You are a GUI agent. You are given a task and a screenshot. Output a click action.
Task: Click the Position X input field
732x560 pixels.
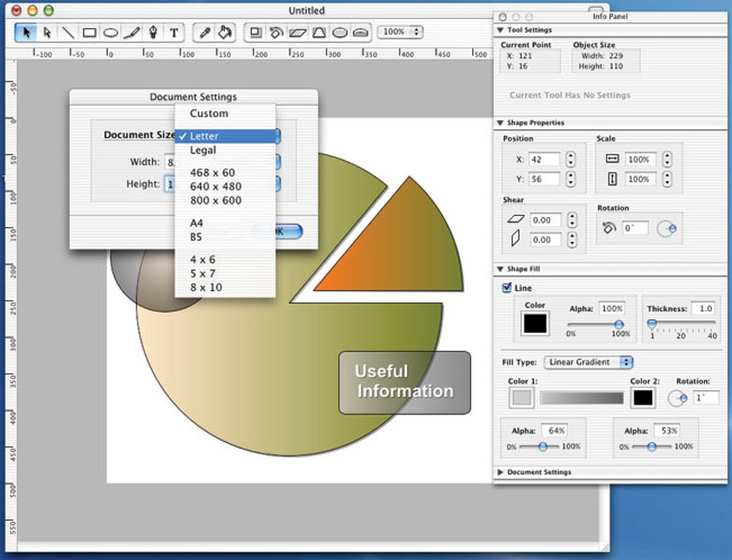[x=544, y=159]
